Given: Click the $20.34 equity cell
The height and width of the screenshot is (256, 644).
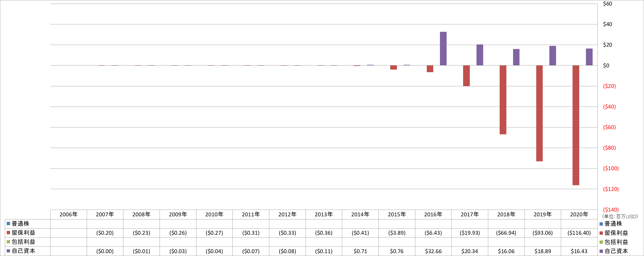Looking at the screenshot, I should tap(470, 251).
